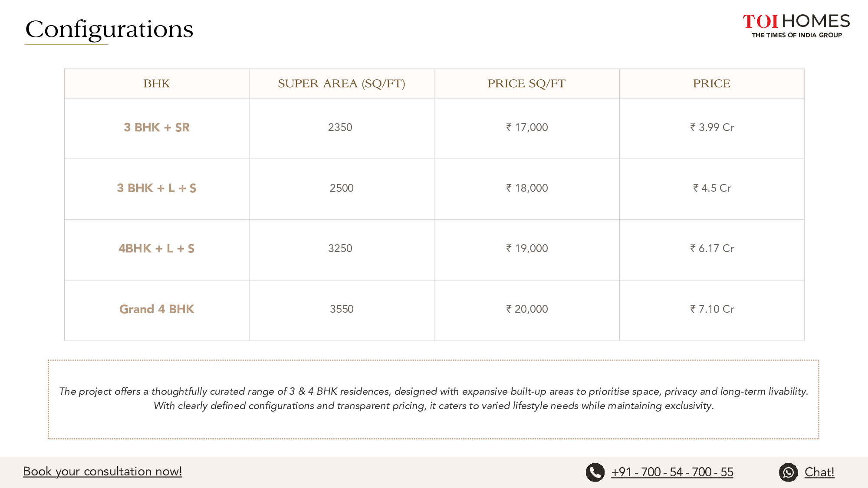Select the 3 BHK + SR row label

[x=157, y=128]
